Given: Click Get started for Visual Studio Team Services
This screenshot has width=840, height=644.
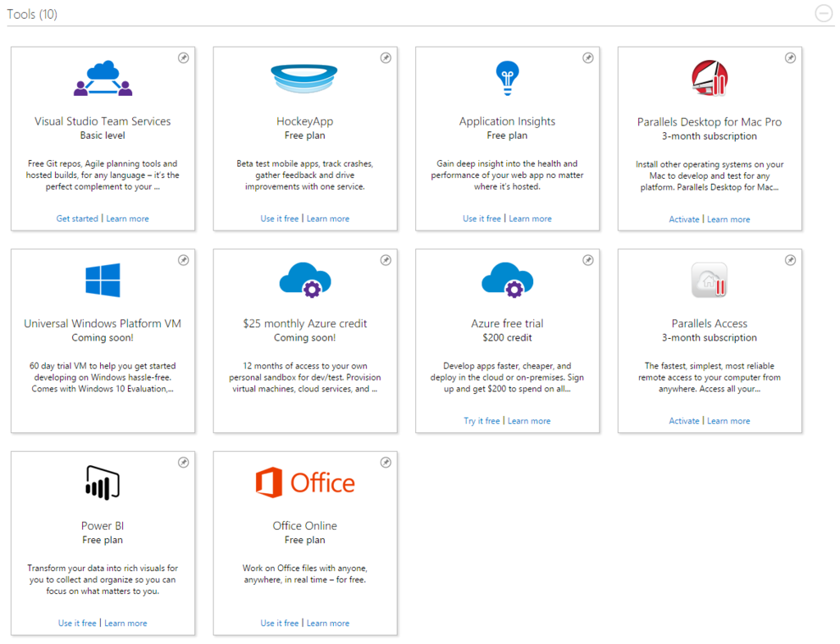Looking at the screenshot, I should tap(77, 218).
